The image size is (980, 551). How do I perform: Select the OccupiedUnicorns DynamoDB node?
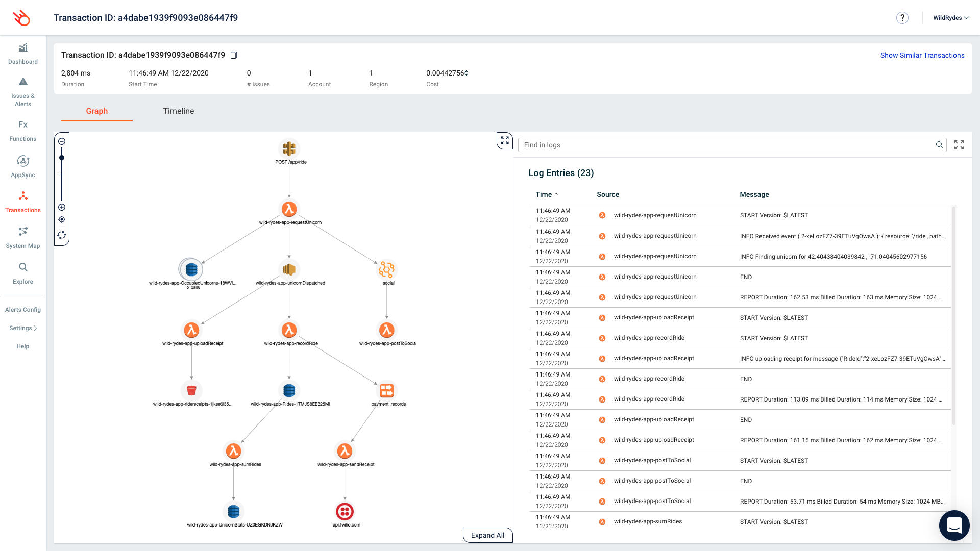pos(191,269)
